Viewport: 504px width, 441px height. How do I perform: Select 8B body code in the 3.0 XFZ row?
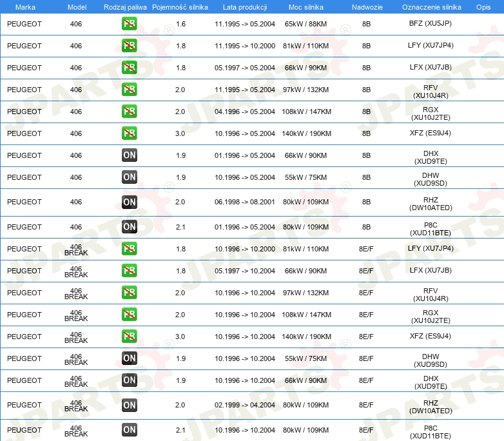click(366, 133)
